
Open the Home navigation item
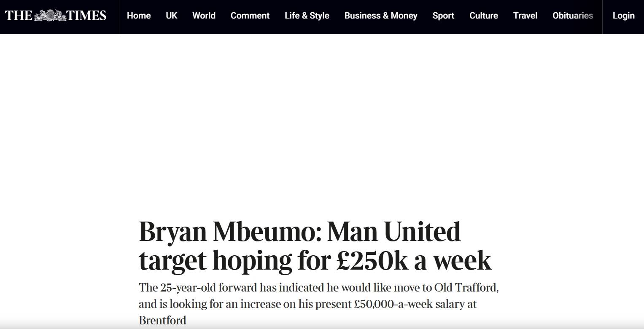click(x=139, y=16)
